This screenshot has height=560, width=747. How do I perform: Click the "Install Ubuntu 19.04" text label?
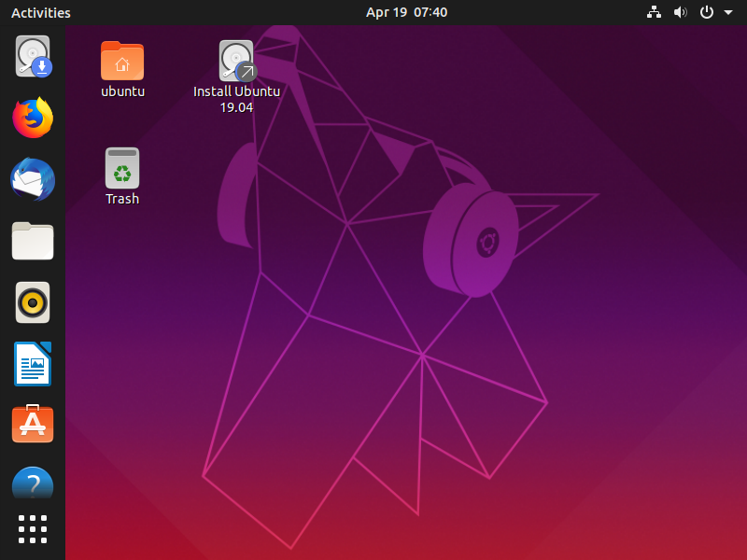[236, 99]
